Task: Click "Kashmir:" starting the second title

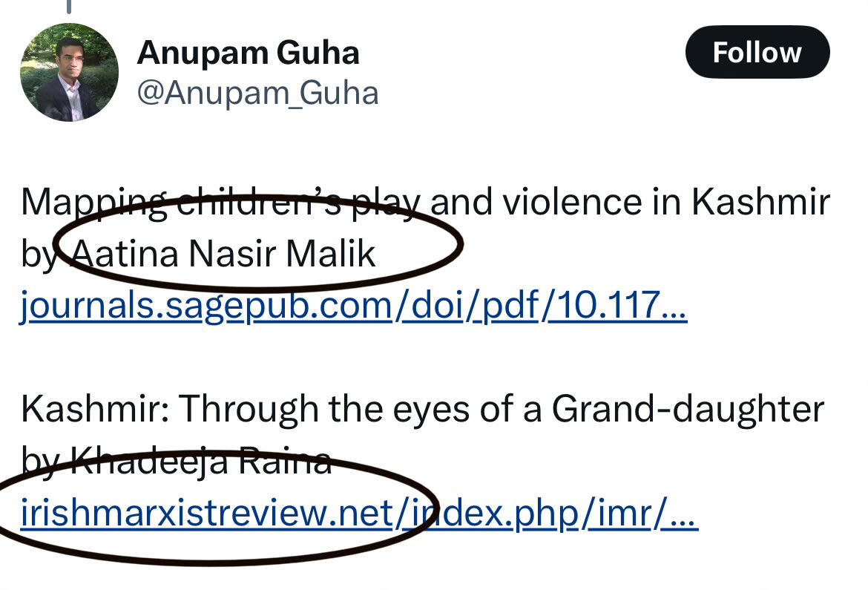Action: 95,409
